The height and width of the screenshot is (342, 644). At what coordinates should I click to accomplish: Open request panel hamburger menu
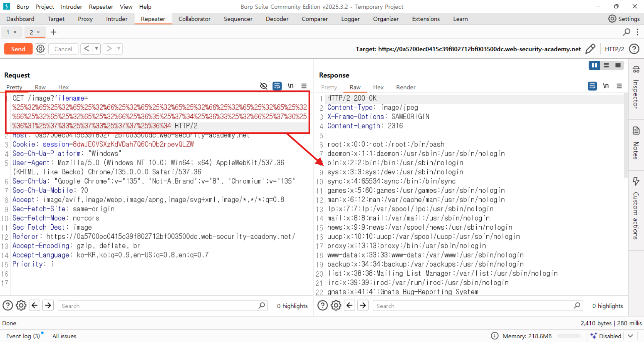(304, 86)
